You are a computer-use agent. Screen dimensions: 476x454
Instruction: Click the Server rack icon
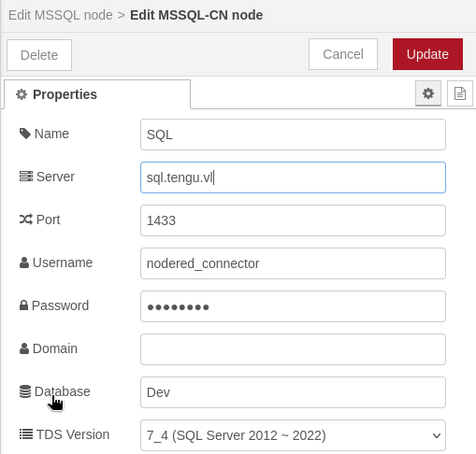[x=26, y=177]
